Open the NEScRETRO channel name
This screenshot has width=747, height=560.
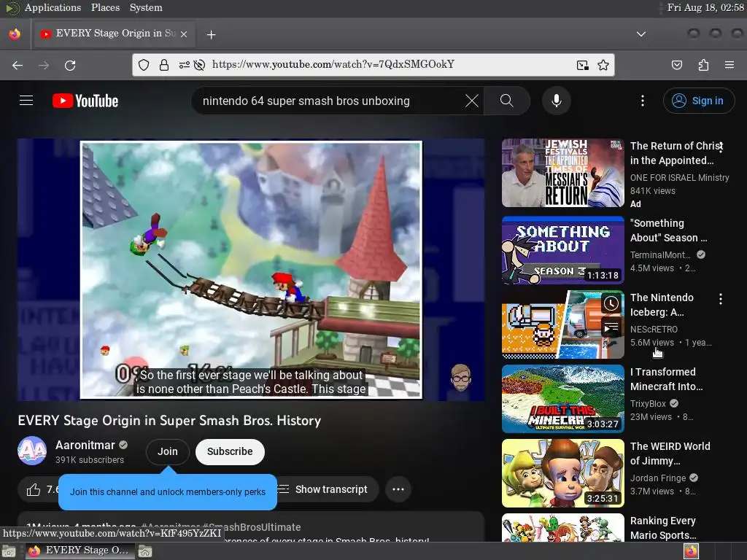pyautogui.click(x=654, y=329)
